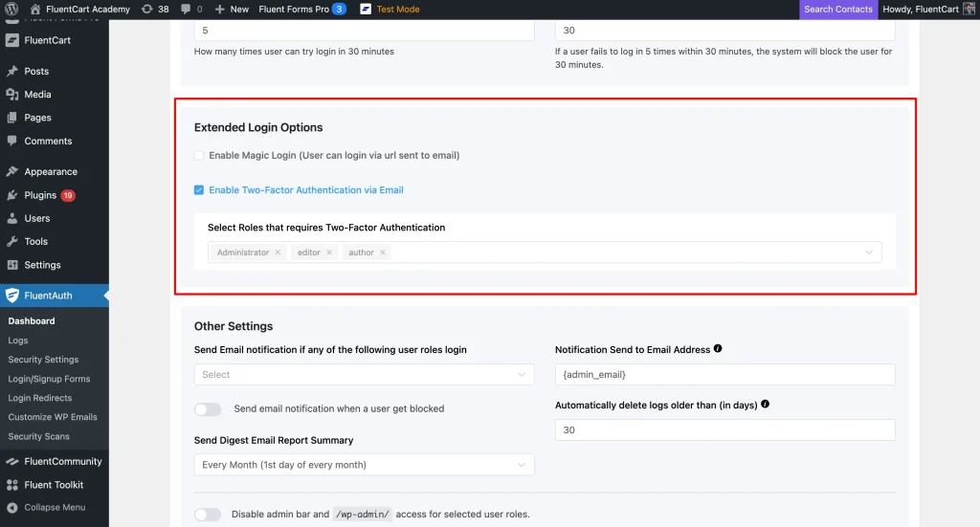Open Login/Signup Forms submenu

pyautogui.click(x=49, y=379)
